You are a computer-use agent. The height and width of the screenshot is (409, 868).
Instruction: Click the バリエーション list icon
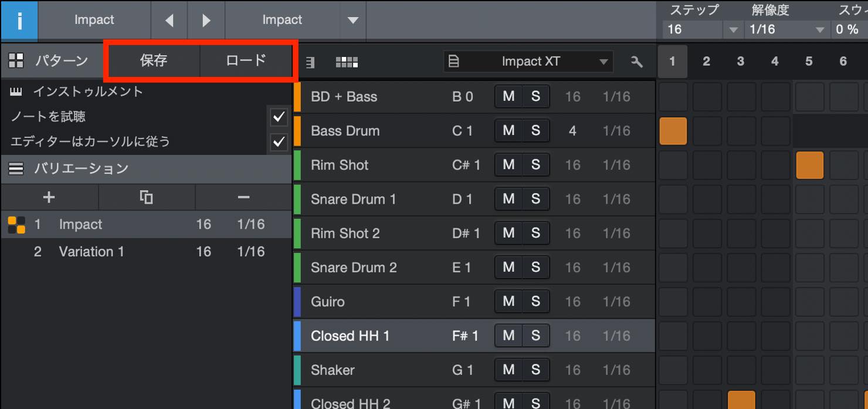16,169
